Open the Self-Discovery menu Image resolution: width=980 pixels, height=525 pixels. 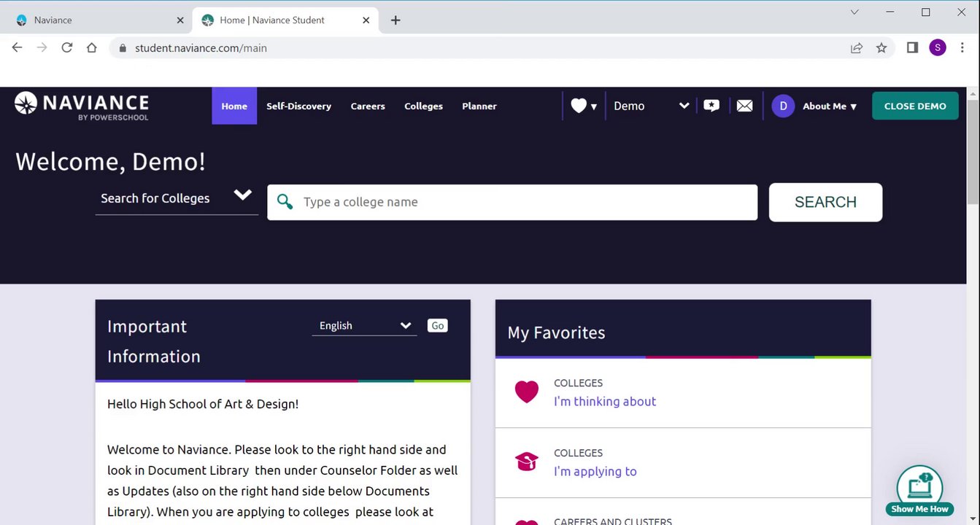[x=298, y=106]
